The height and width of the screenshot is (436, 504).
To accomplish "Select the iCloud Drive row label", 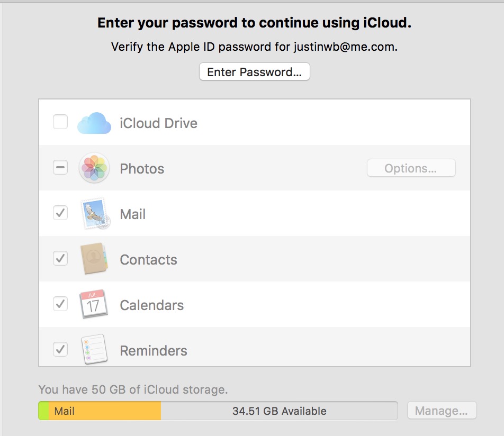I will tap(158, 123).
